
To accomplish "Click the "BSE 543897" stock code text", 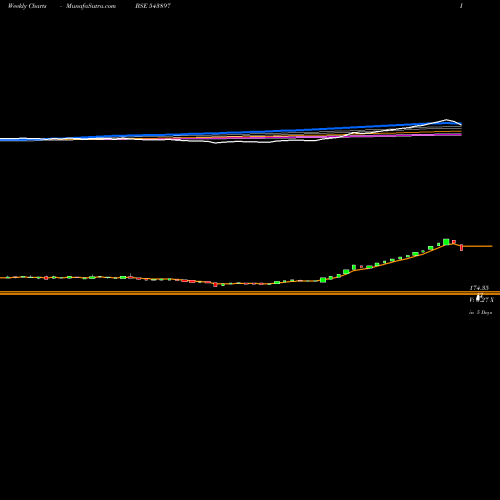I will point(153,6).
